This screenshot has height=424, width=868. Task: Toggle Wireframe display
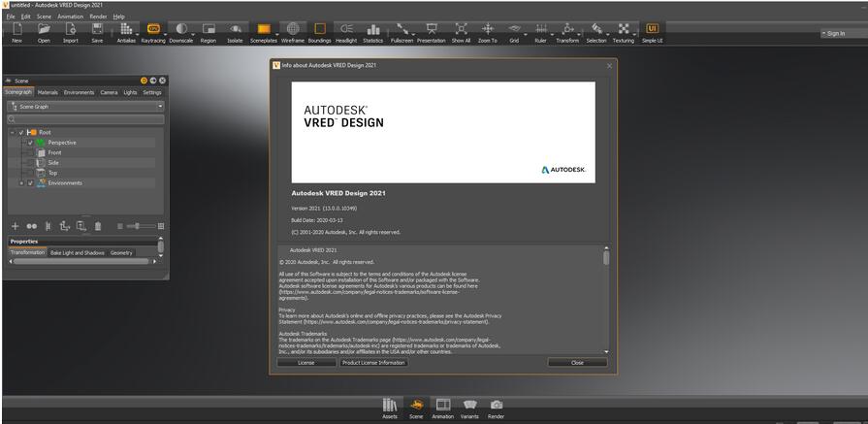pyautogui.click(x=293, y=33)
